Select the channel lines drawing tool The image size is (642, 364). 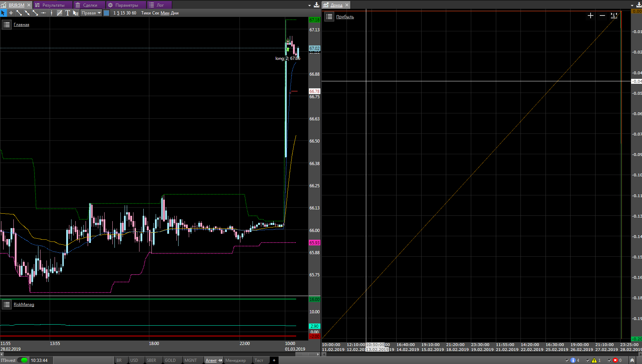coord(60,13)
